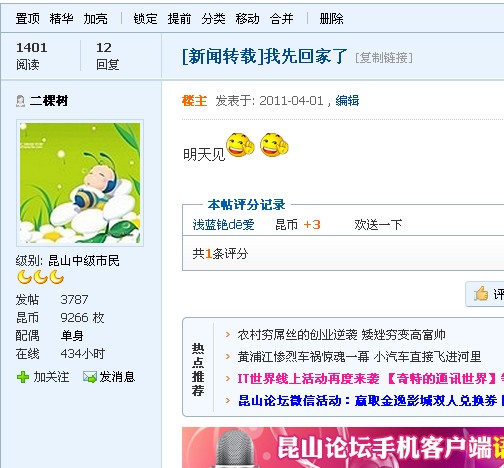
Task: Select 置顶 in moderation toolbar
Action: [28, 19]
